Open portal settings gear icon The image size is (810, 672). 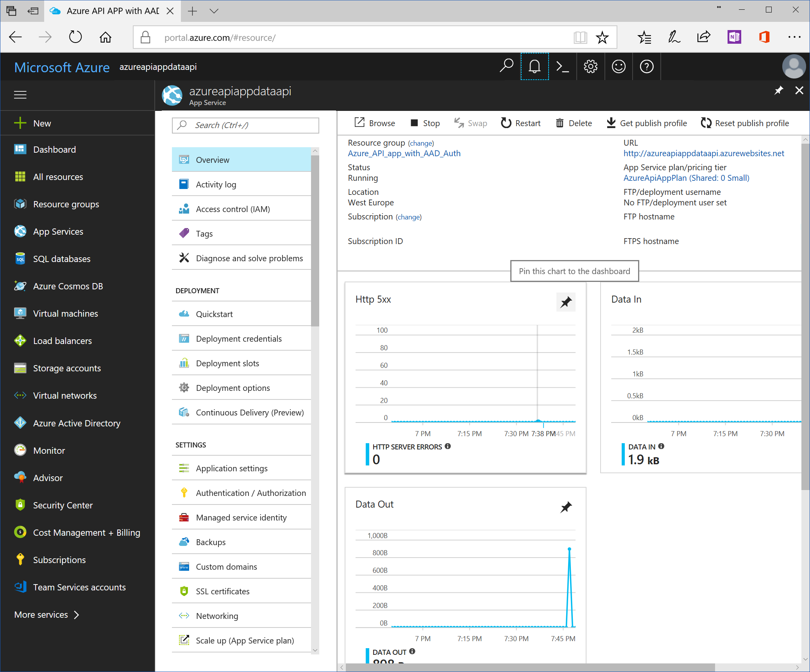590,66
